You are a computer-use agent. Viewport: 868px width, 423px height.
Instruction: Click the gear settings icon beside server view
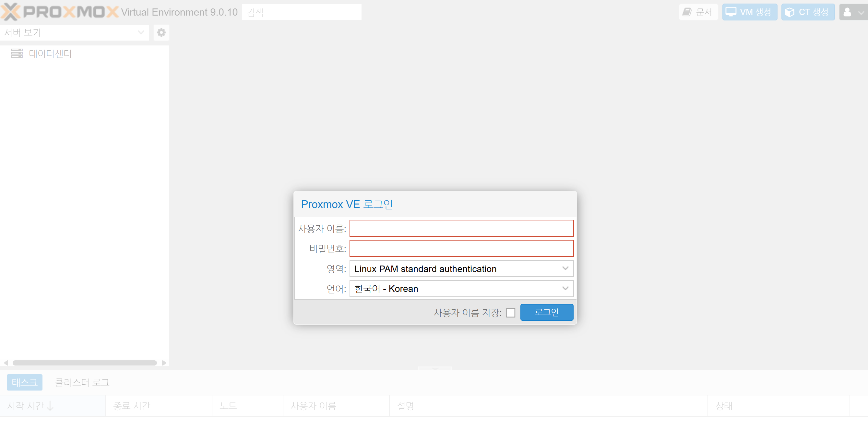[161, 32]
